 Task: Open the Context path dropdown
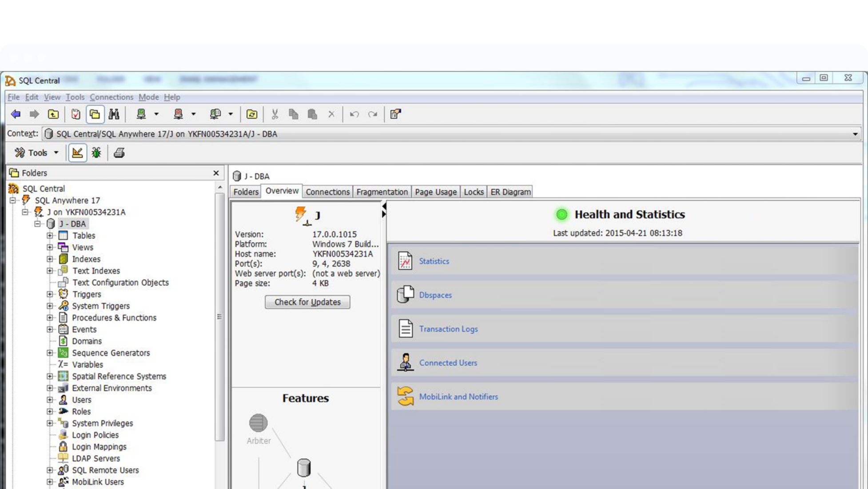(x=855, y=134)
